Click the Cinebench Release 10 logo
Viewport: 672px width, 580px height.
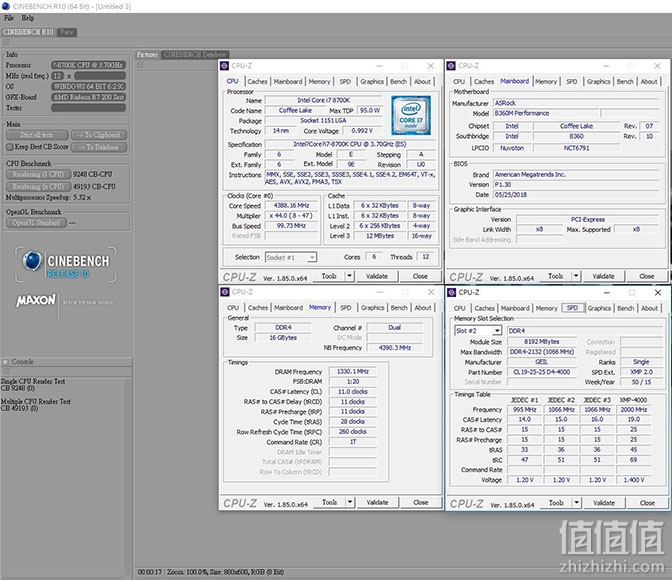pyautogui.click(x=66, y=264)
